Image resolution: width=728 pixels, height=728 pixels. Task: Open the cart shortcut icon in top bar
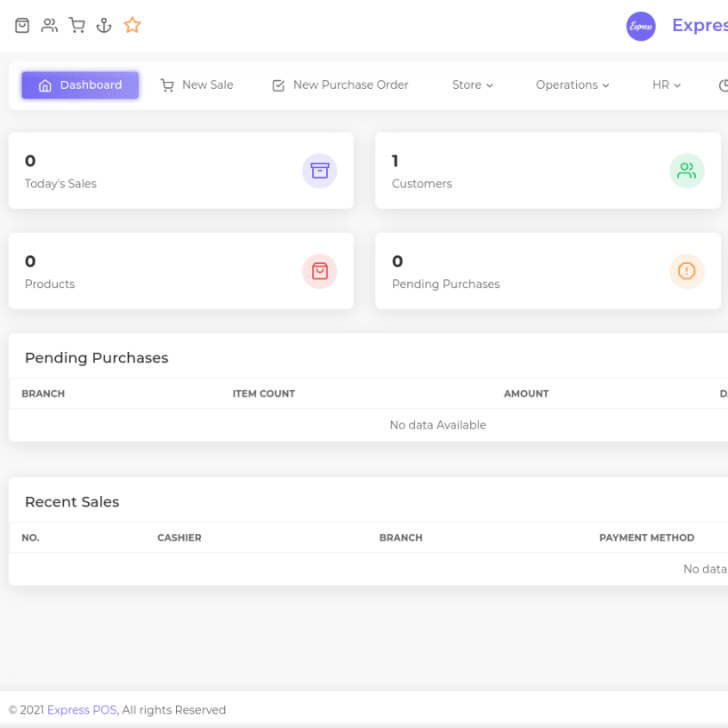(76, 25)
